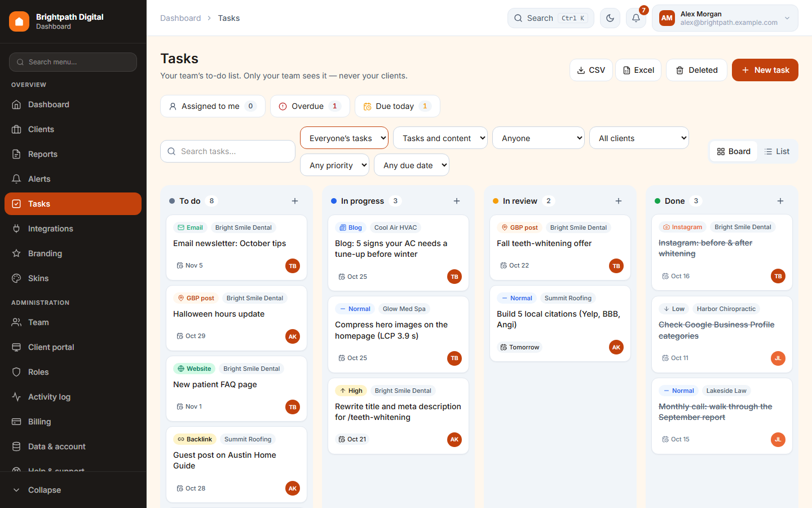The height and width of the screenshot is (508, 812).
Task: Open Clients in the sidebar
Action: (x=73, y=129)
